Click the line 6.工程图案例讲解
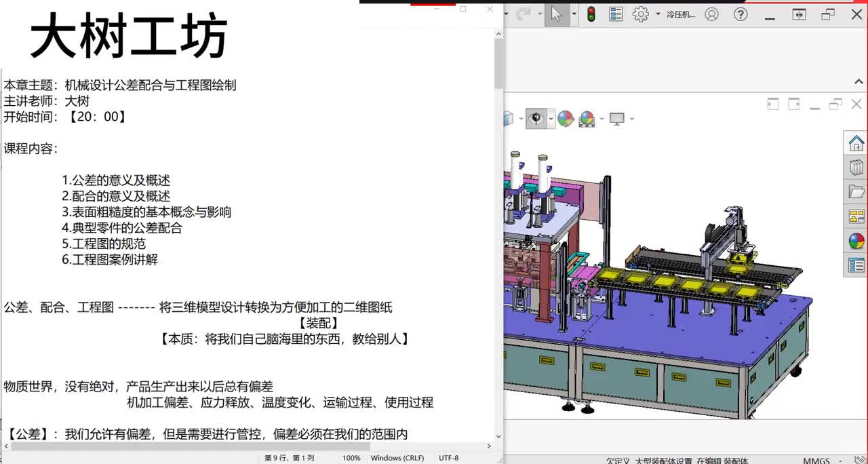868x464 pixels. (x=110, y=259)
